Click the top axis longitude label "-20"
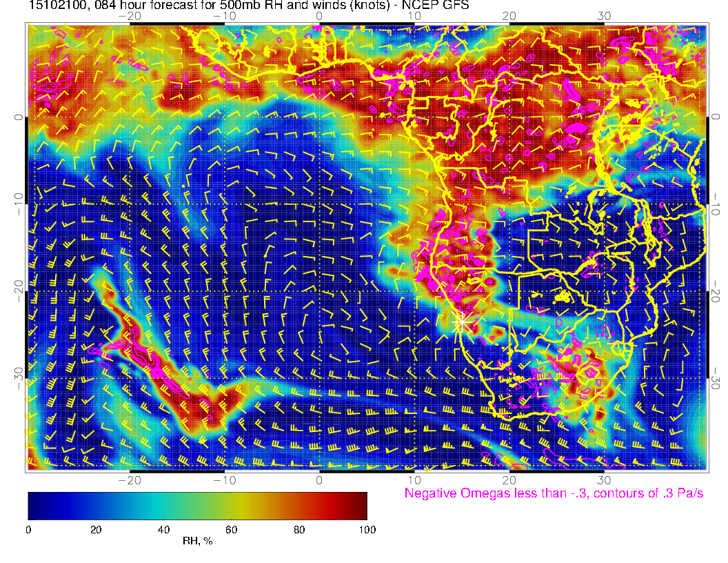This screenshot has height=563, width=728. click(130, 15)
